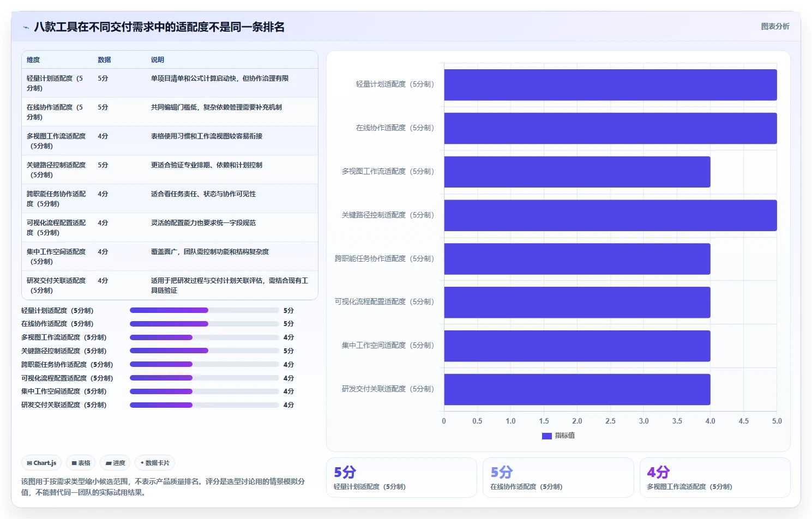This screenshot has height=519, width=812.
Task: Click the 图表分析 label
Action: pos(775,26)
